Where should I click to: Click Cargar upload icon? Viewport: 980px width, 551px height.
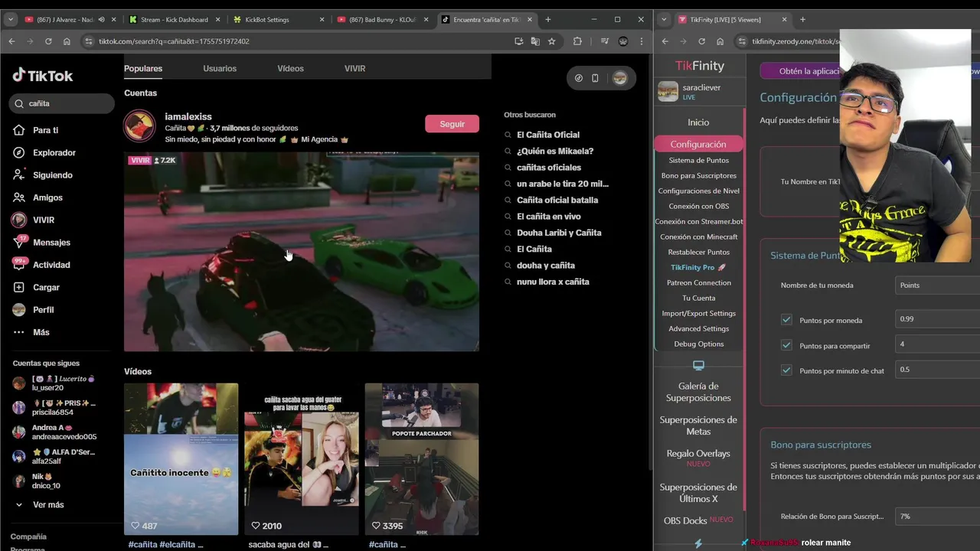(19, 287)
